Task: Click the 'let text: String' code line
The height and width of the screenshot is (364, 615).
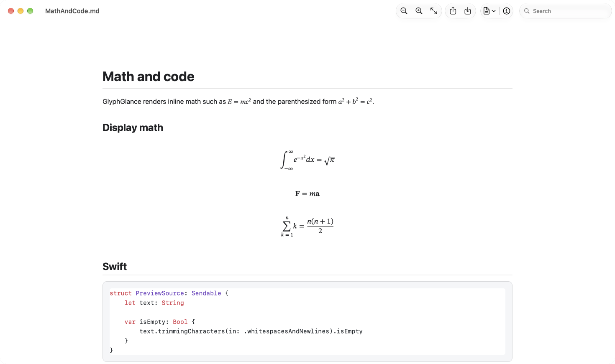Action: click(x=154, y=303)
